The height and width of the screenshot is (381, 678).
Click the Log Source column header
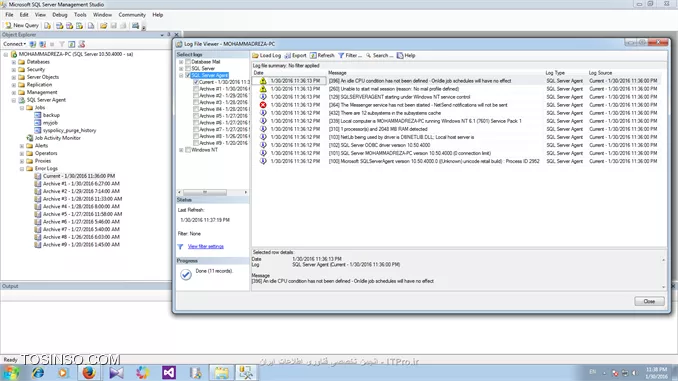coord(600,73)
